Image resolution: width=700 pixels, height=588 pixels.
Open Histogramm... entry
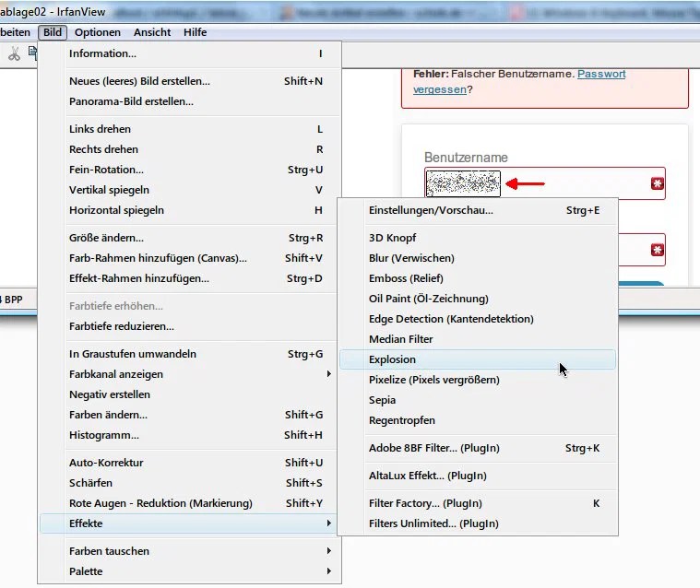190,435
